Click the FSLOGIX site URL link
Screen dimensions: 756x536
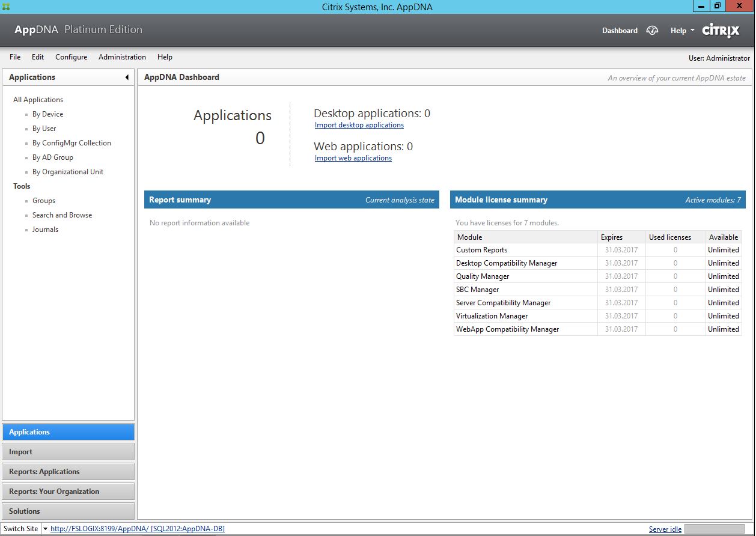coord(137,529)
